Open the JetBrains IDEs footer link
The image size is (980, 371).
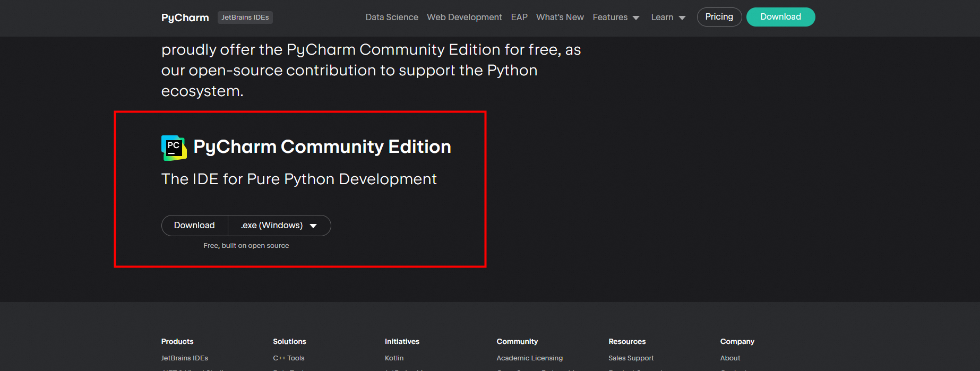[x=184, y=358]
